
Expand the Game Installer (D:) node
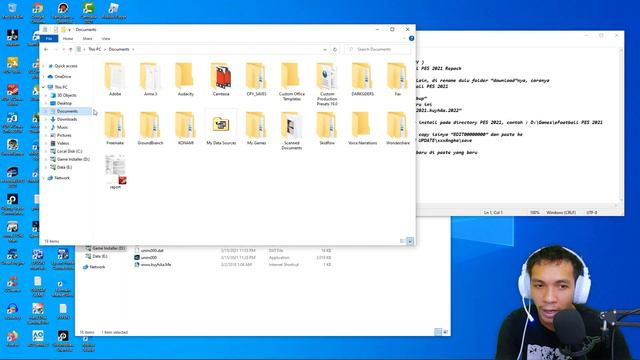pos(46,160)
